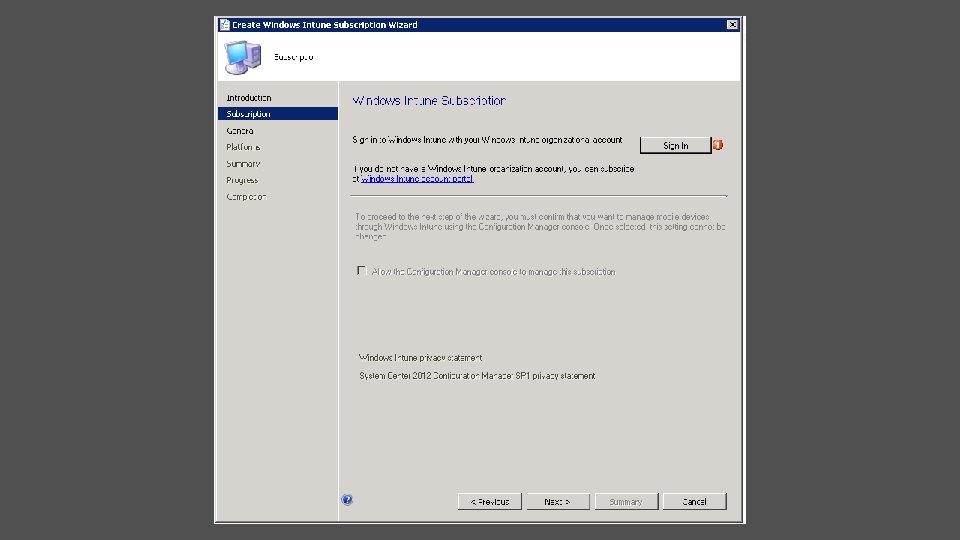Image resolution: width=960 pixels, height=540 pixels.
Task: Open the Windows Intune privacy statement
Action: click(x=420, y=358)
